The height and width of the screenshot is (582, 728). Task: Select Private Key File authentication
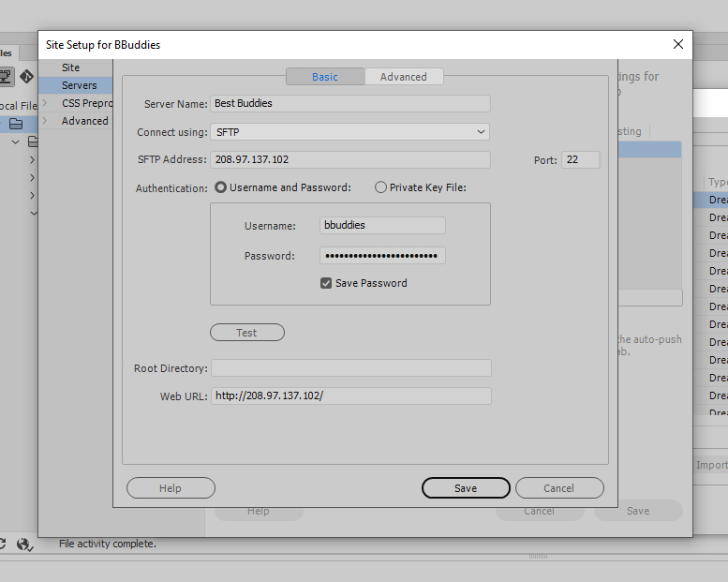pyautogui.click(x=380, y=187)
